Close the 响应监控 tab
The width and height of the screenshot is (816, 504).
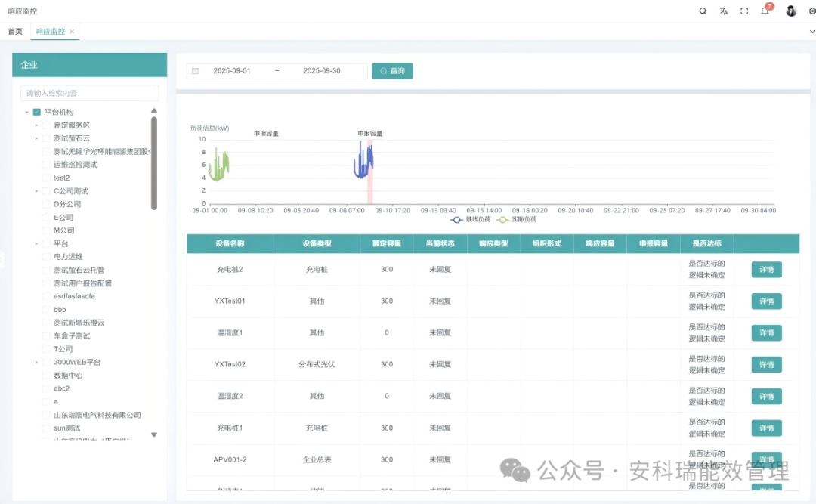pyautogui.click(x=72, y=32)
